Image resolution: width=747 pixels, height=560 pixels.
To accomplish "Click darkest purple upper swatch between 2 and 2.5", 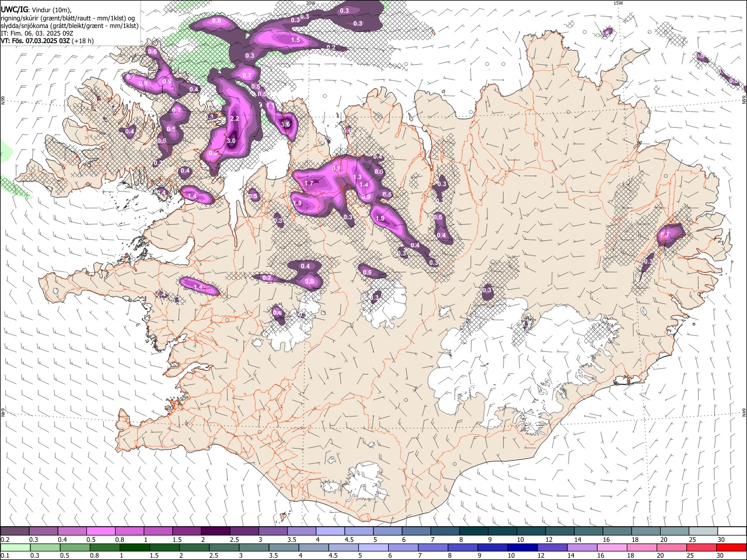I will tap(215, 531).
